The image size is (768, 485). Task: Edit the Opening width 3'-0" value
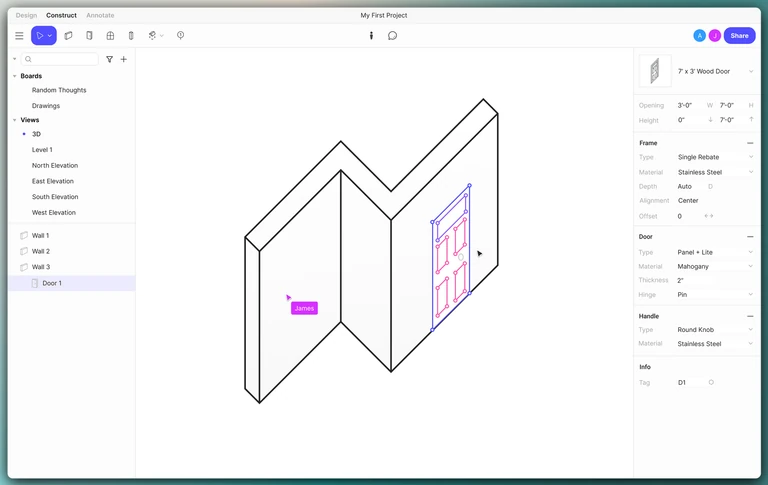click(x=685, y=105)
